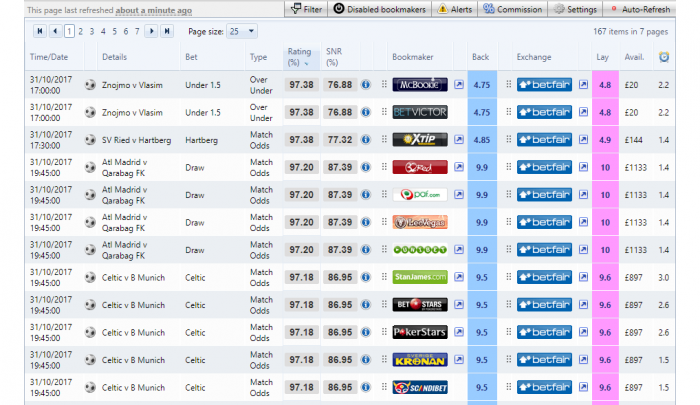The width and height of the screenshot is (700, 405).
Task: Open info icon for McBookie Znojmo row
Action: pos(366,84)
